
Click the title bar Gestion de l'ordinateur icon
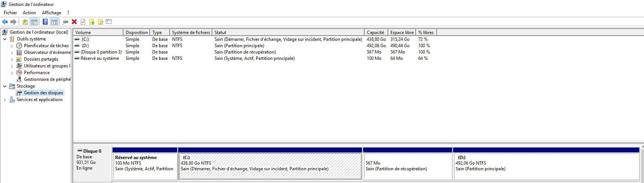click(x=4, y=4)
